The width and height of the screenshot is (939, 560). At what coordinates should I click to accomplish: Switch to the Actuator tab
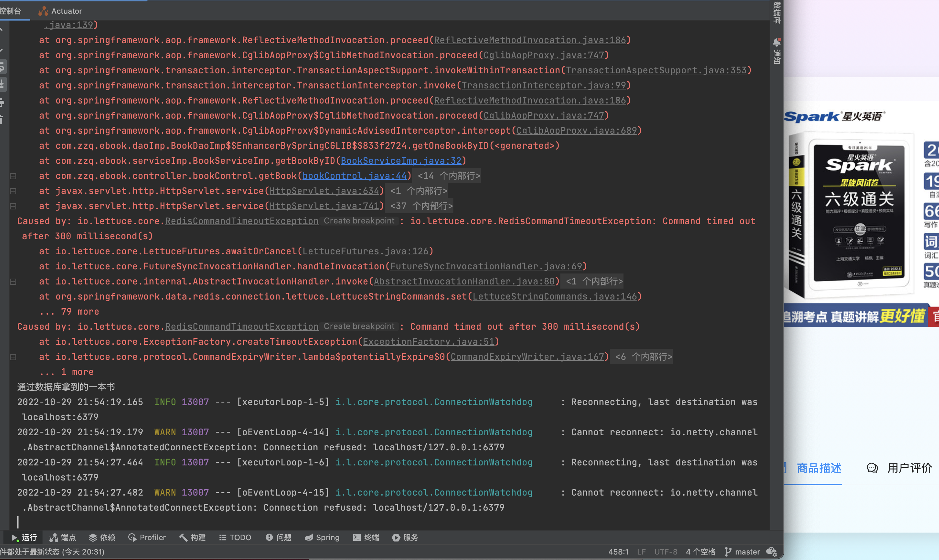coord(60,11)
